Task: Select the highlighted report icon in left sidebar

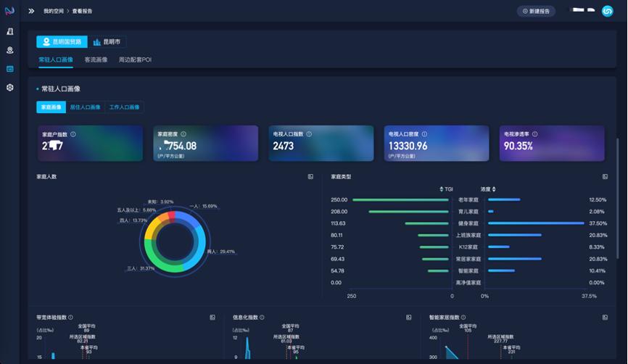Action: (x=10, y=69)
